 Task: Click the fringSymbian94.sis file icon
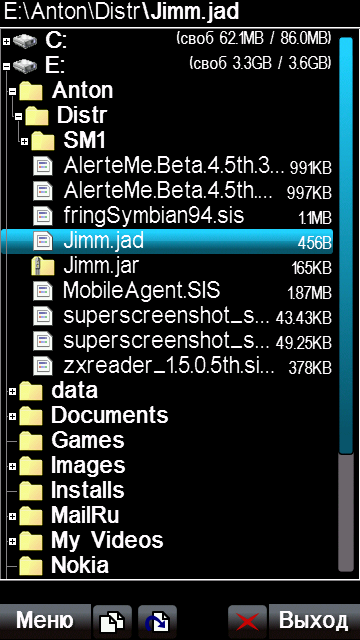point(43,216)
